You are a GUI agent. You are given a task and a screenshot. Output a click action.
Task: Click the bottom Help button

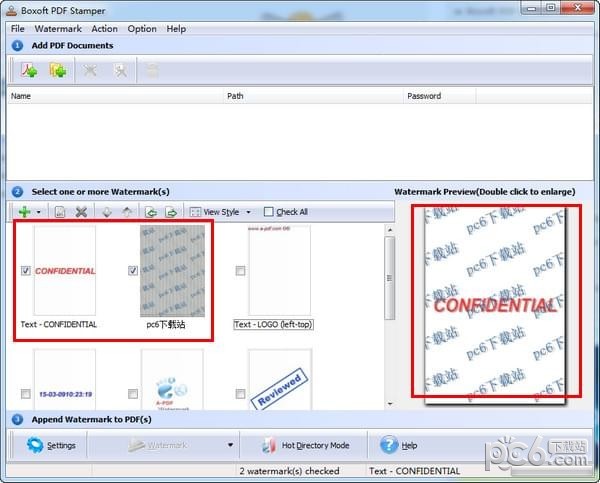click(399, 445)
